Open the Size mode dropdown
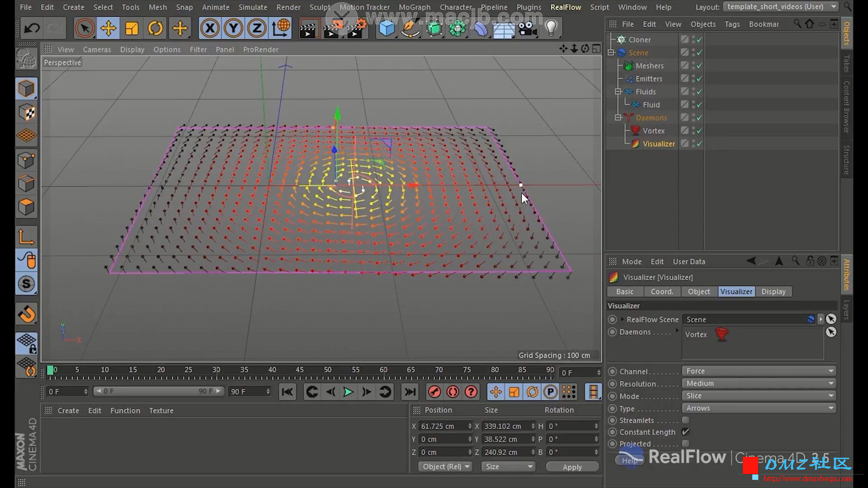This screenshot has width=868, height=488. point(508,466)
